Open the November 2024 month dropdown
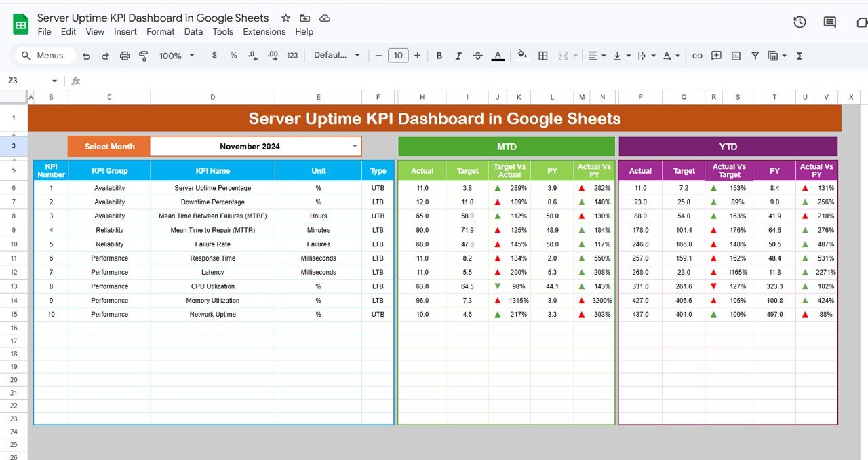Viewport: 868px width, 460px height. (x=354, y=146)
